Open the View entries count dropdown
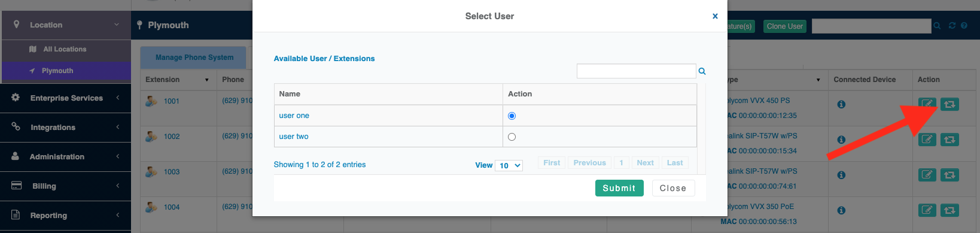Screen dimensions: 980x233 click(509, 165)
